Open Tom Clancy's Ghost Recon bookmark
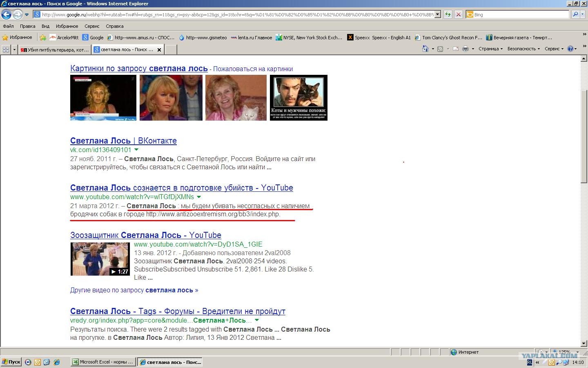The height and width of the screenshot is (368, 588). (448, 37)
